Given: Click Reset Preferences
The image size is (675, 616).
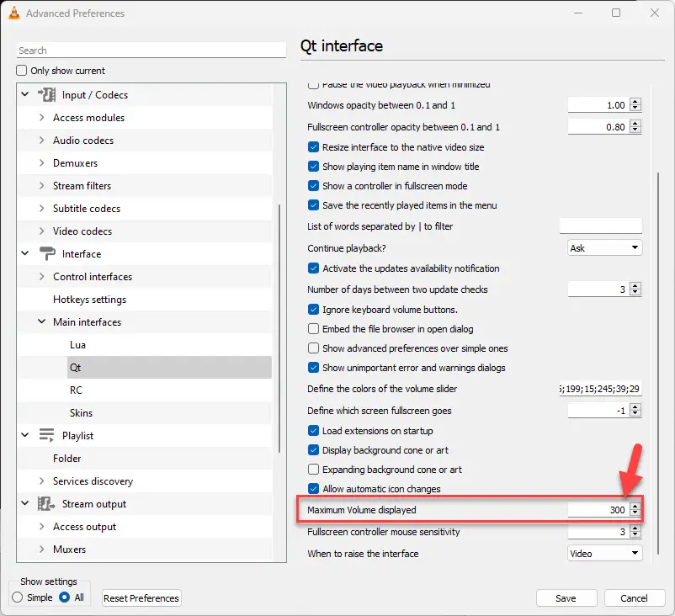Looking at the screenshot, I should tap(141, 597).
